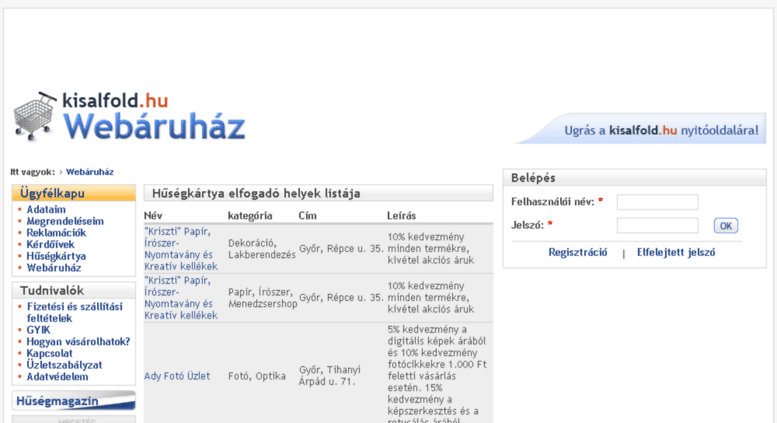Focus the Felhasználói név input field
The width and height of the screenshot is (777, 423).
click(x=657, y=202)
